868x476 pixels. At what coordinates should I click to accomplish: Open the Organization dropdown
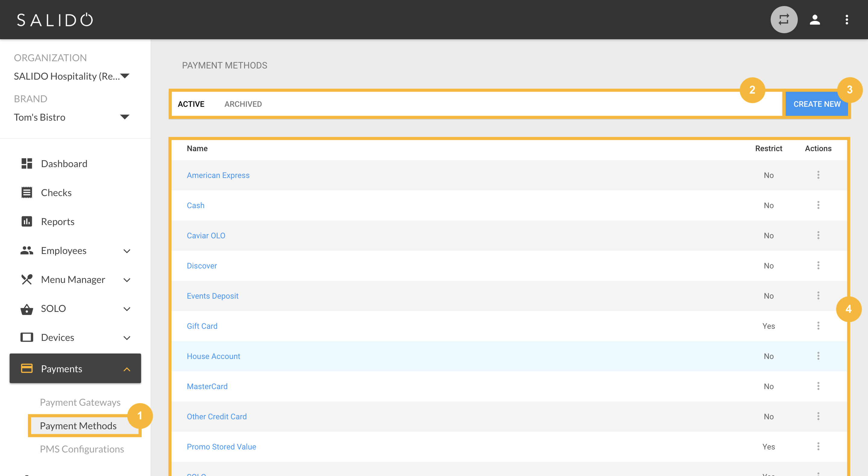pyautogui.click(x=72, y=76)
